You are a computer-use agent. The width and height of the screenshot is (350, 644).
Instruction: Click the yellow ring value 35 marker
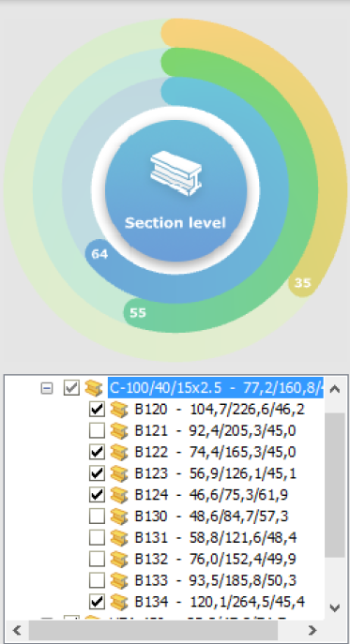[303, 282]
